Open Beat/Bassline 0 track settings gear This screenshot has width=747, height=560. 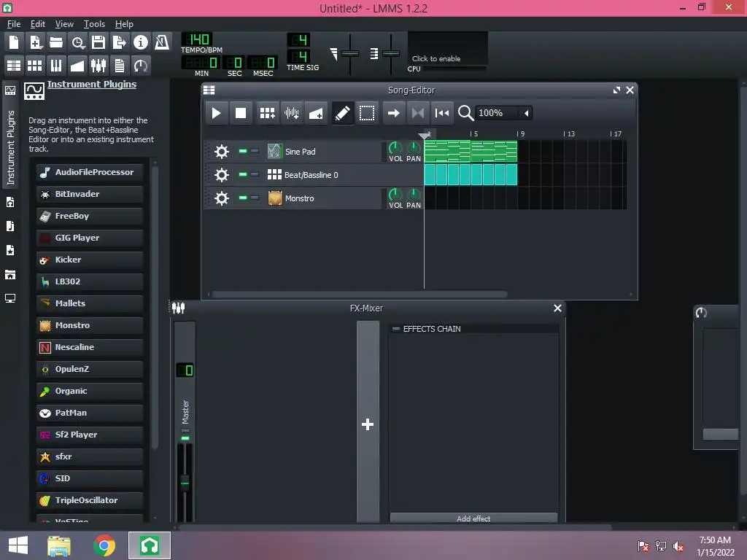point(222,175)
